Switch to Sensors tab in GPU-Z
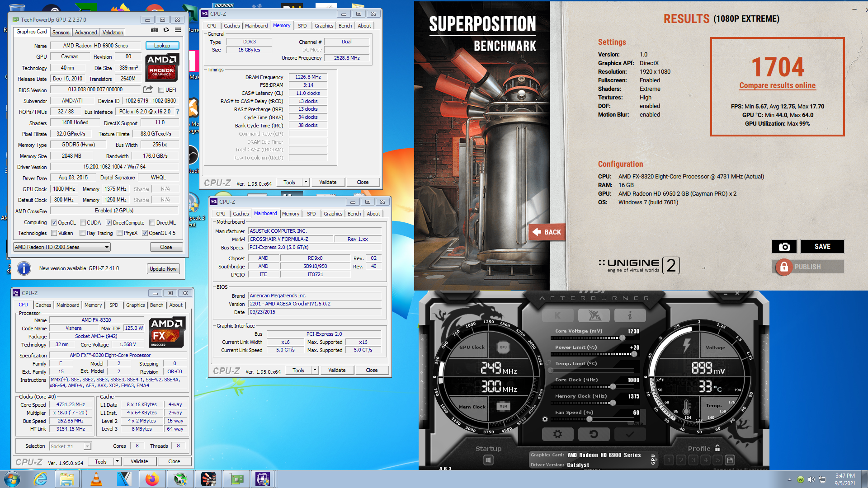This screenshot has height=488, width=868. [x=61, y=33]
